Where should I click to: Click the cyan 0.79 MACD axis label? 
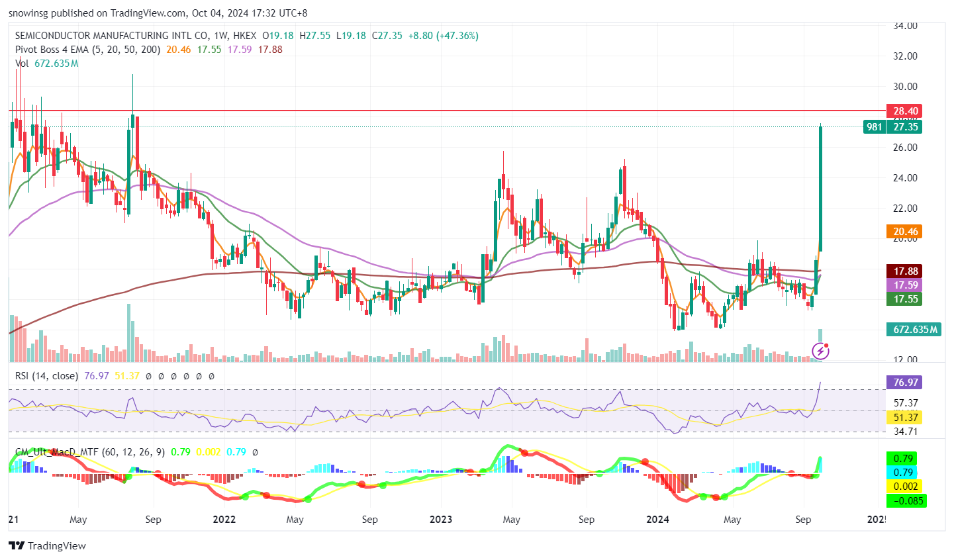(x=903, y=473)
